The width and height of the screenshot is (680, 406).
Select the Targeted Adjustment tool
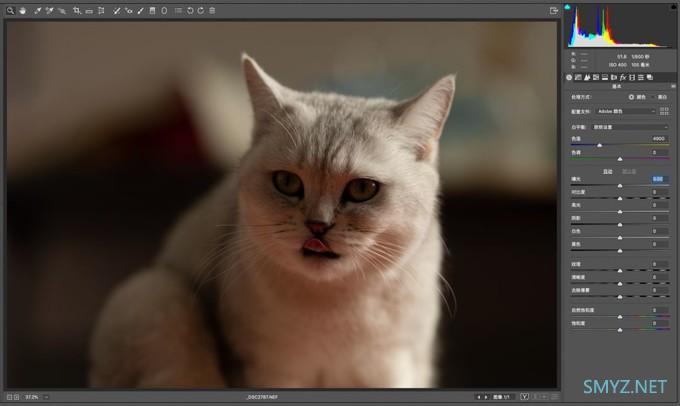click(62, 10)
